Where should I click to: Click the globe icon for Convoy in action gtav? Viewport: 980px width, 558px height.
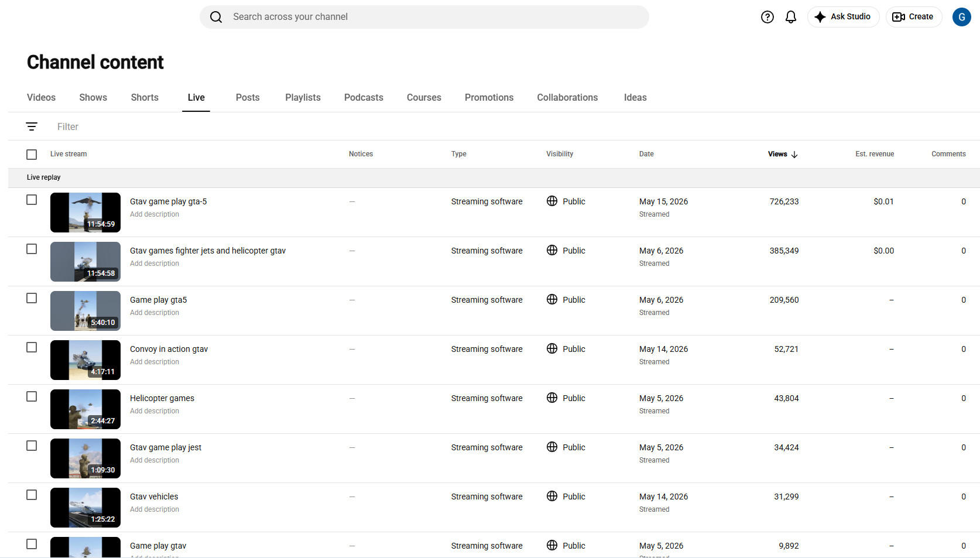pyautogui.click(x=552, y=348)
